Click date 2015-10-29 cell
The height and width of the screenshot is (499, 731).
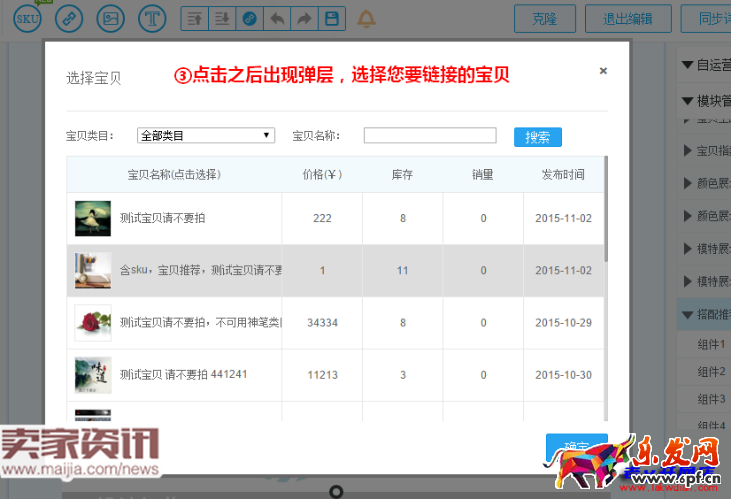pyautogui.click(x=563, y=323)
